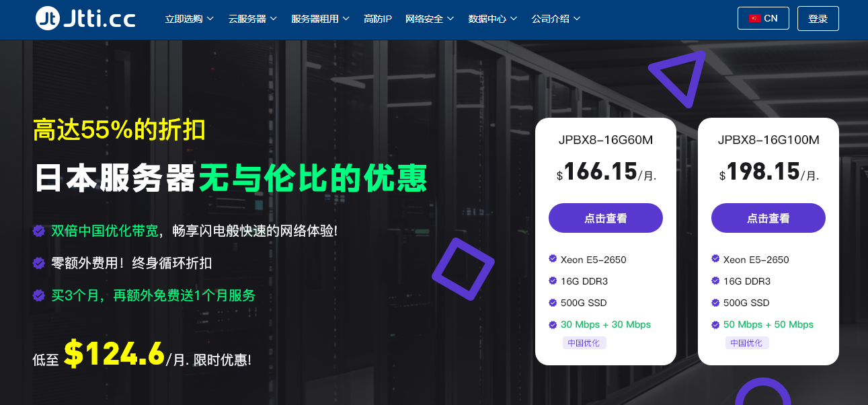Click the checkmark icon before 零额外费用
The height and width of the screenshot is (405, 868).
(38, 263)
